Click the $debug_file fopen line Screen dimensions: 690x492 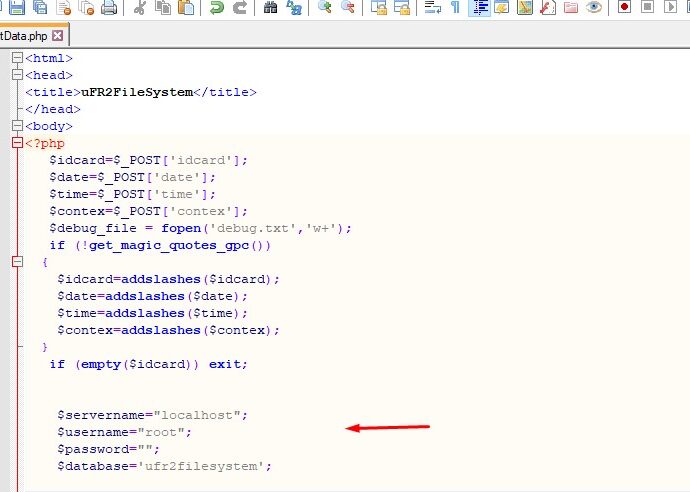(x=200, y=228)
